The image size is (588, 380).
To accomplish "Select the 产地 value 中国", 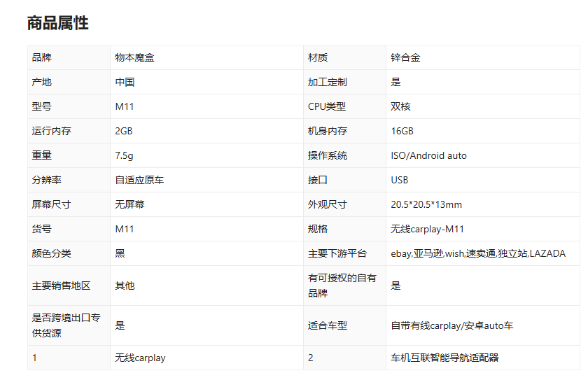I will click(x=125, y=82).
